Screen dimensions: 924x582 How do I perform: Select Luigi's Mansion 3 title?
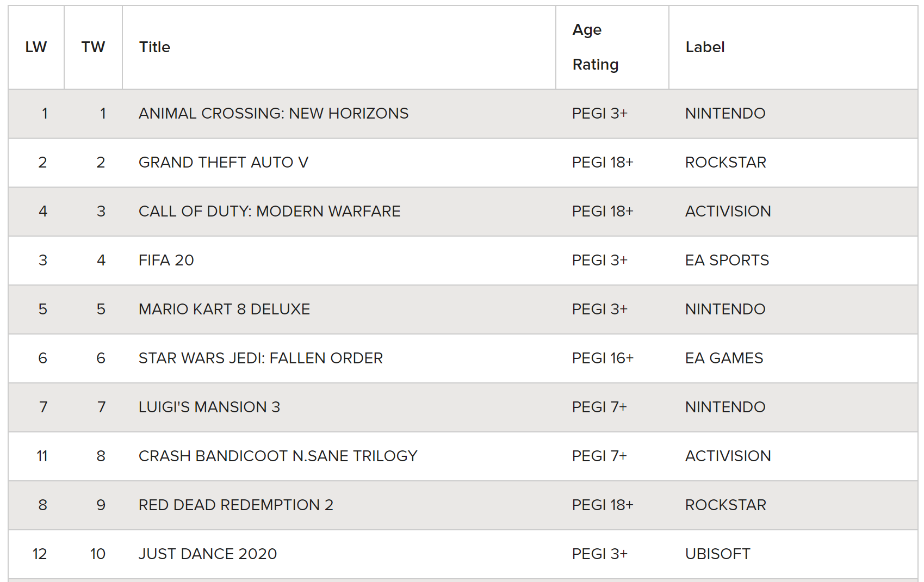[x=209, y=407]
